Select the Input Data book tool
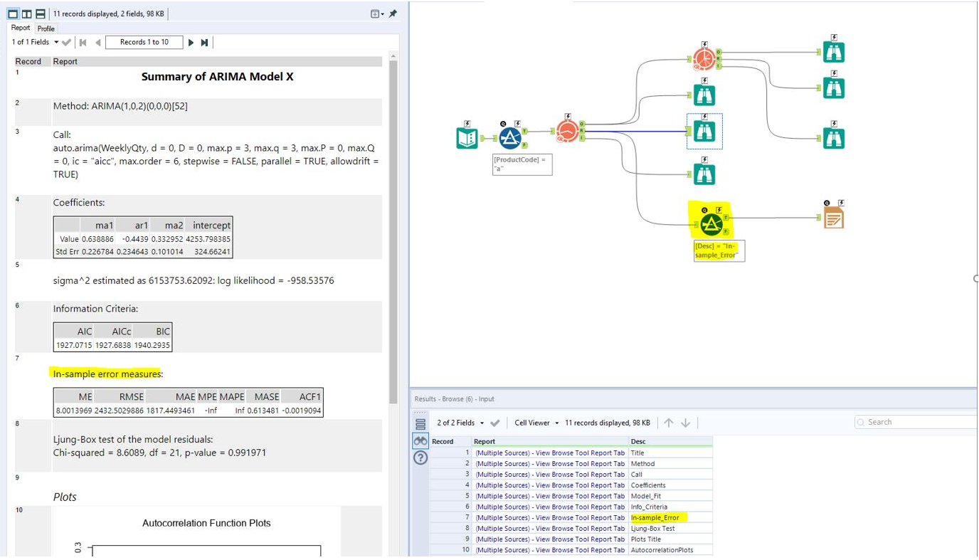This screenshot has height=560, width=979. [x=467, y=137]
